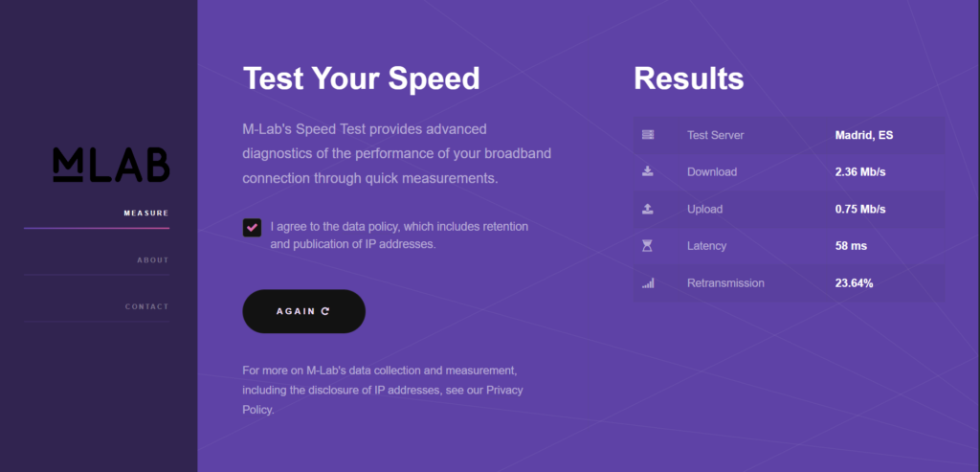Click the Latency hourglass icon
The width and height of the screenshot is (980, 472).
pos(648,246)
